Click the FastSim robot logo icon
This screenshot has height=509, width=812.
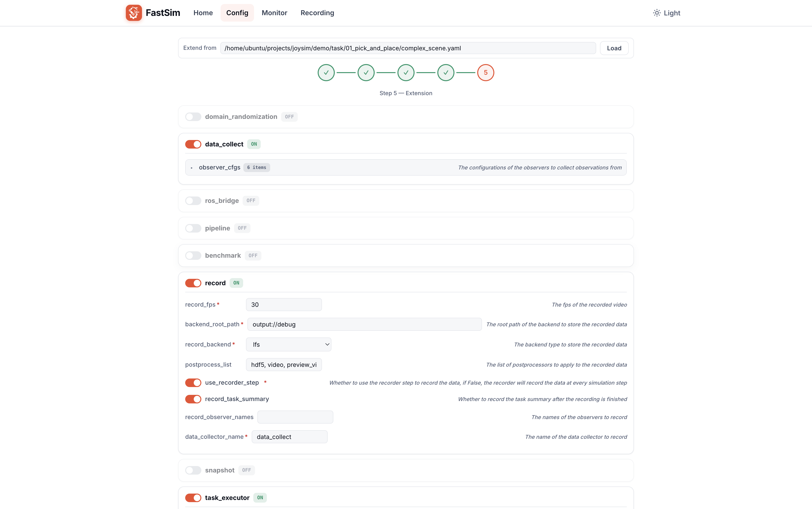134,13
